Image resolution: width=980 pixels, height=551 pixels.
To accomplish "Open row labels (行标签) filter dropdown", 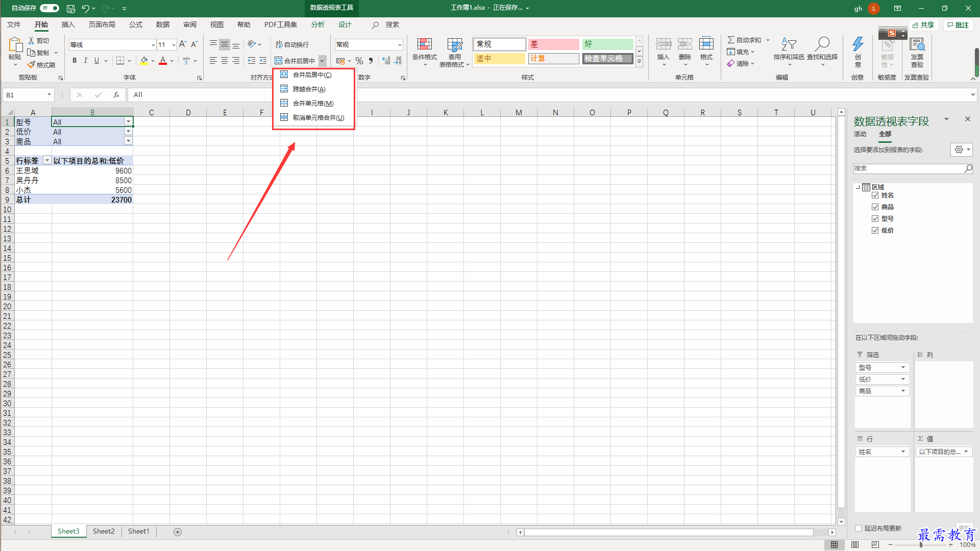I will coord(47,160).
